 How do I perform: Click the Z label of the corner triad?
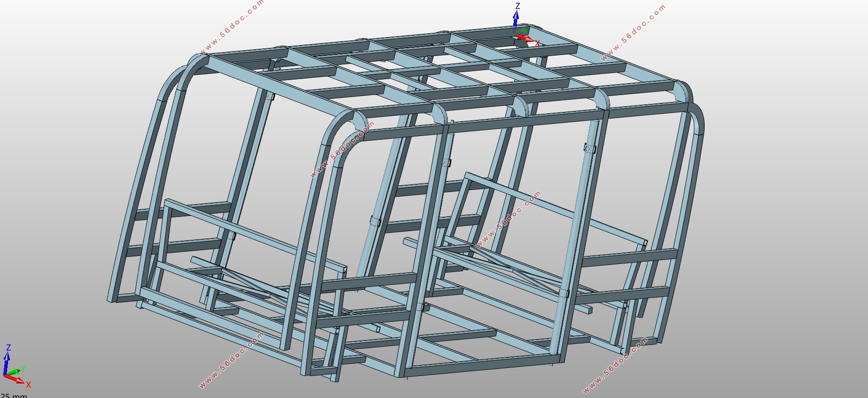click(8, 348)
